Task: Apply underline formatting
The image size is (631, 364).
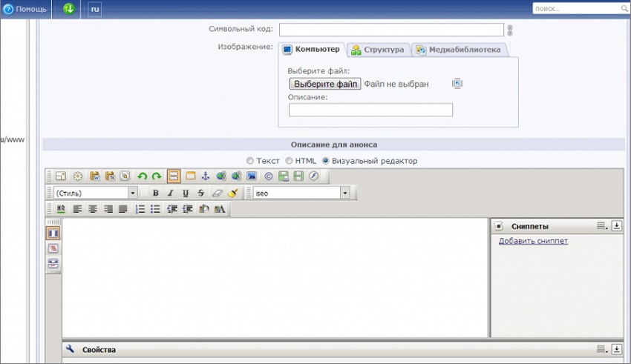Action: pyautogui.click(x=186, y=193)
